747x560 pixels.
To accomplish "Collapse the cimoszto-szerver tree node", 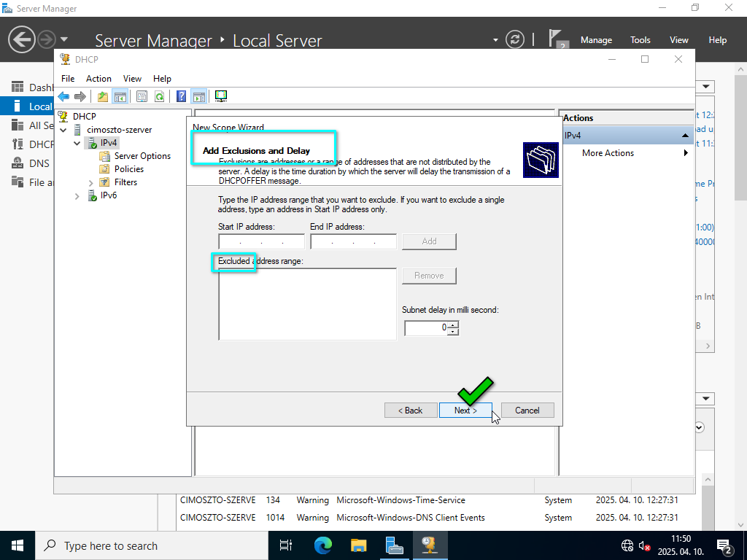I will point(63,130).
